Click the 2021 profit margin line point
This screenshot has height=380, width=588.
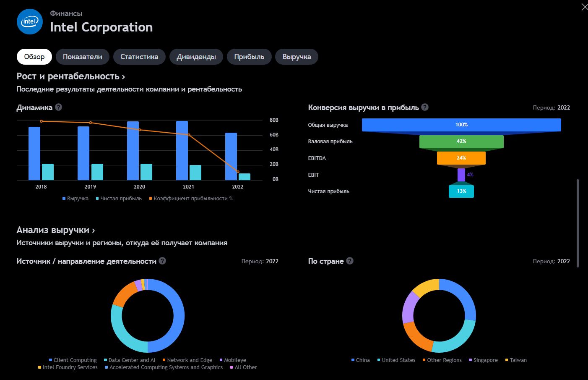pyautogui.click(x=189, y=135)
